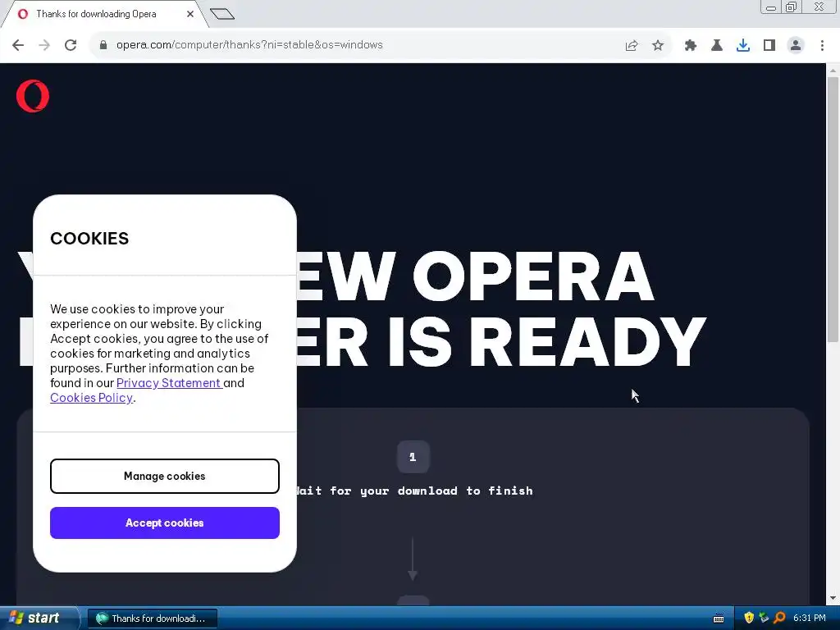This screenshot has width=840, height=630.
Task: Click the on-screen keyboard tray icon
Action: 719,619
